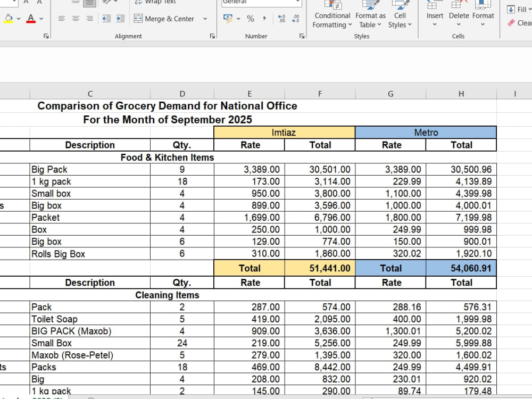Open the Font Color dropdown arrow
This screenshot has width=532, height=399.
point(41,19)
